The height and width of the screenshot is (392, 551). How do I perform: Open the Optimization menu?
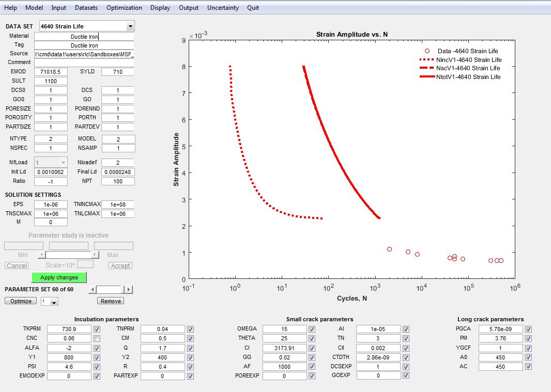click(x=124, y=8)
